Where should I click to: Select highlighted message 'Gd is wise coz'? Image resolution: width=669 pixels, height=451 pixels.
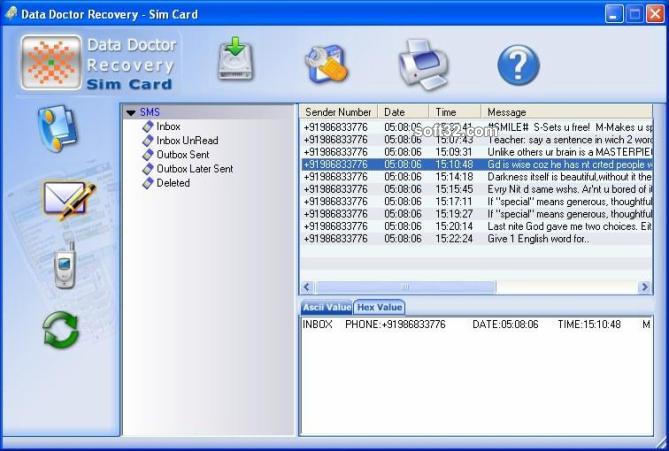477,164
